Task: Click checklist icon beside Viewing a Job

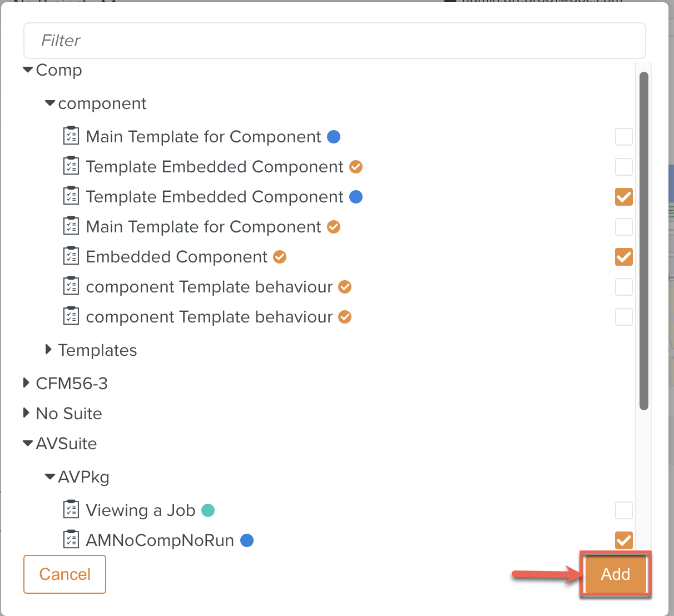Action: [x=71, y=510]
